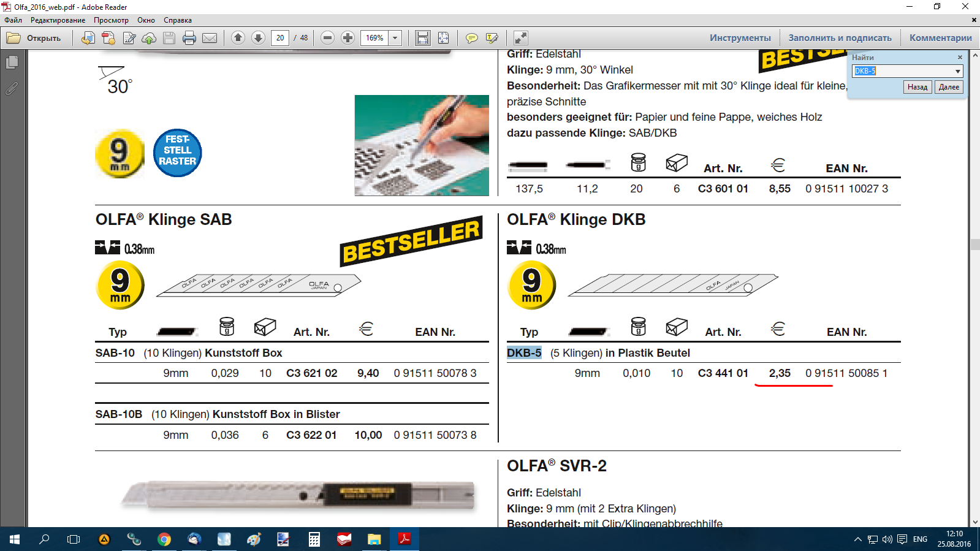Screen dimensions: 980x551
Task: Open the Windows Start menu
Action: click(x=15, y=539)
